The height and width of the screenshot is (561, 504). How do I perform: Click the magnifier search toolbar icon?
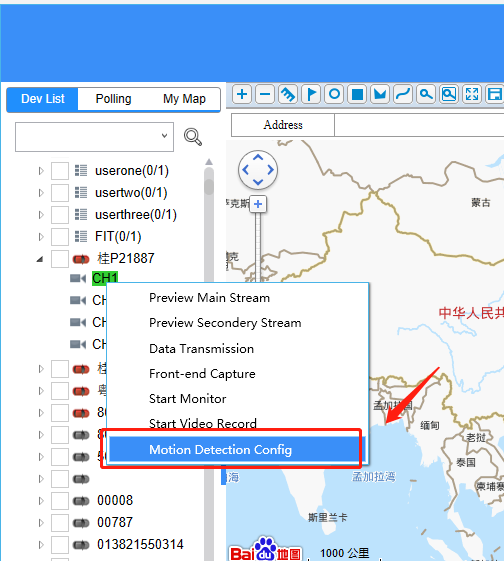(426, 94)
